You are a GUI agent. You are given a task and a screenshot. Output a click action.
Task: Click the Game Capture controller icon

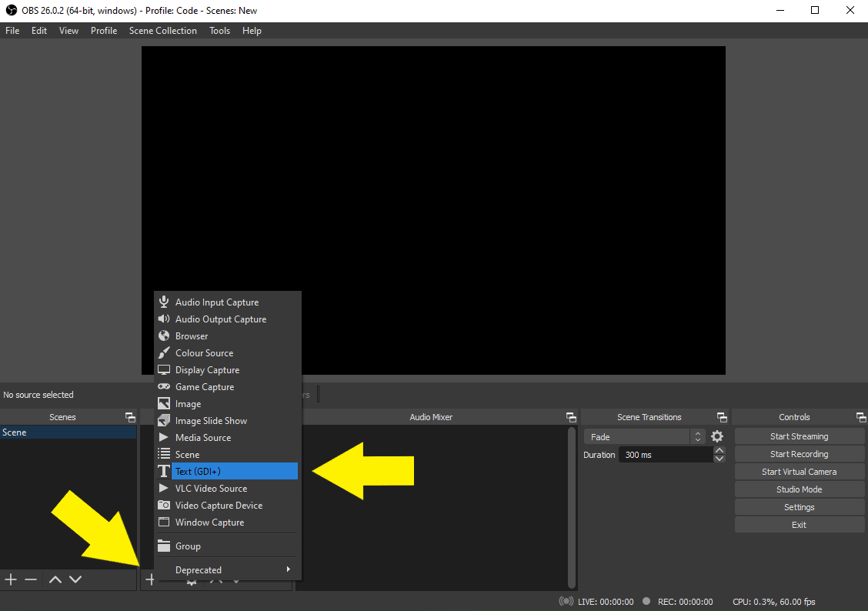coord(164,386)
